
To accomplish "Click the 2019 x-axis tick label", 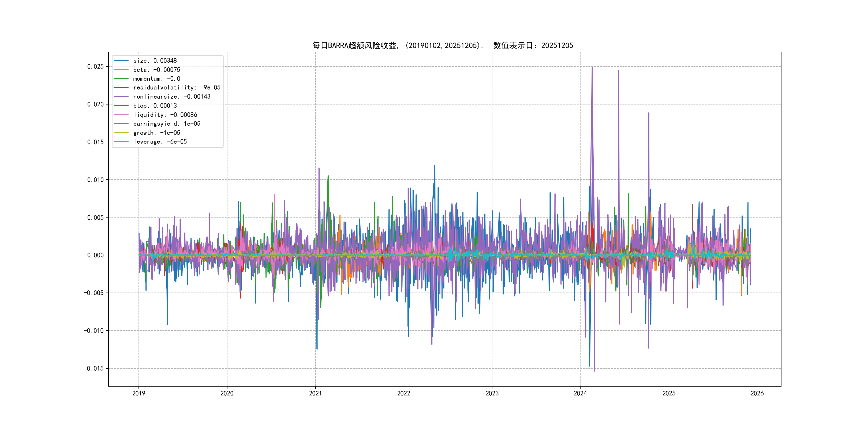I will (139, 393).
